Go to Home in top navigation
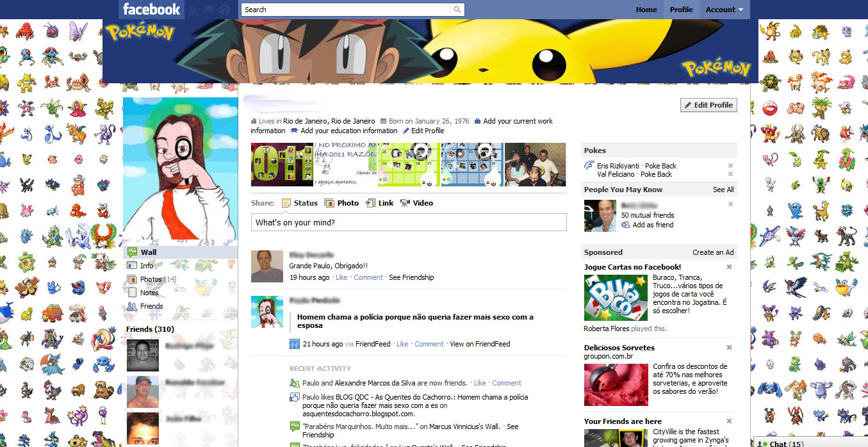Viewport: 868px width, 447px height. tap(646, 10)
